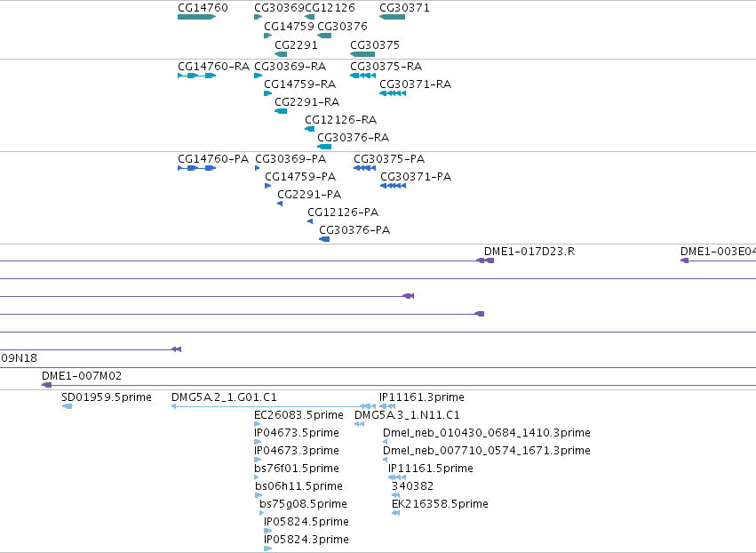Select the IP04673.5prime EST label

297,433
